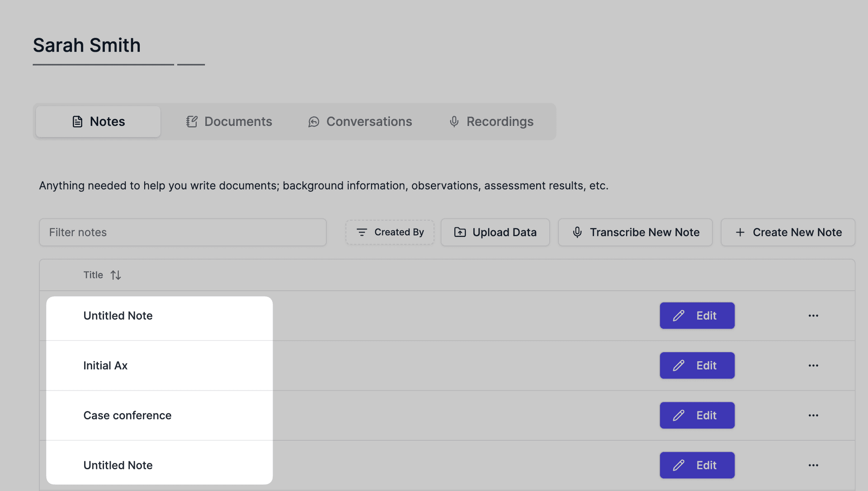
Task: Focus the Filter notes input field
Action: (x=183, y=232)
